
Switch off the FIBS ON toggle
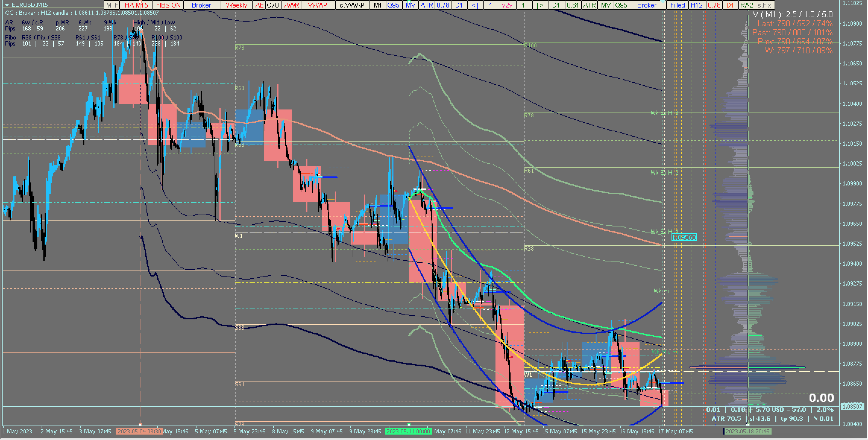[168, 5]
